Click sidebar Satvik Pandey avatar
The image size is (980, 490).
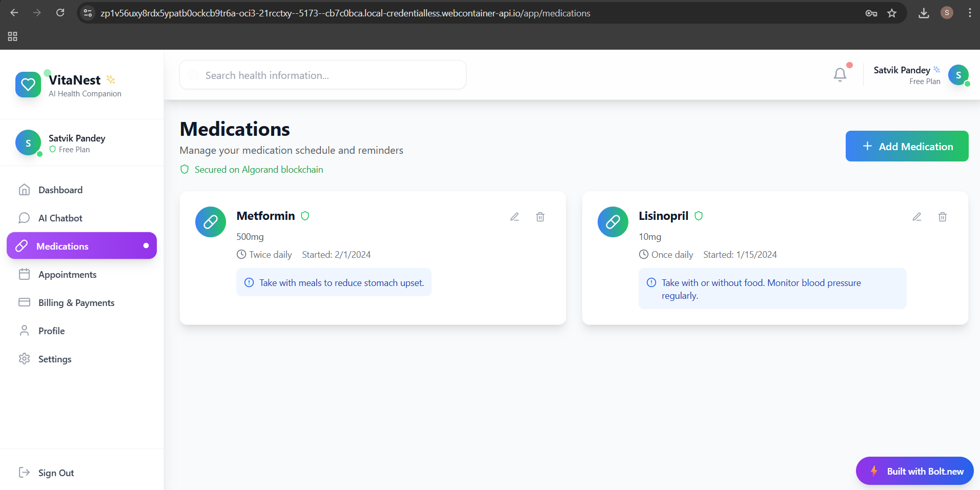pos(28,143)
